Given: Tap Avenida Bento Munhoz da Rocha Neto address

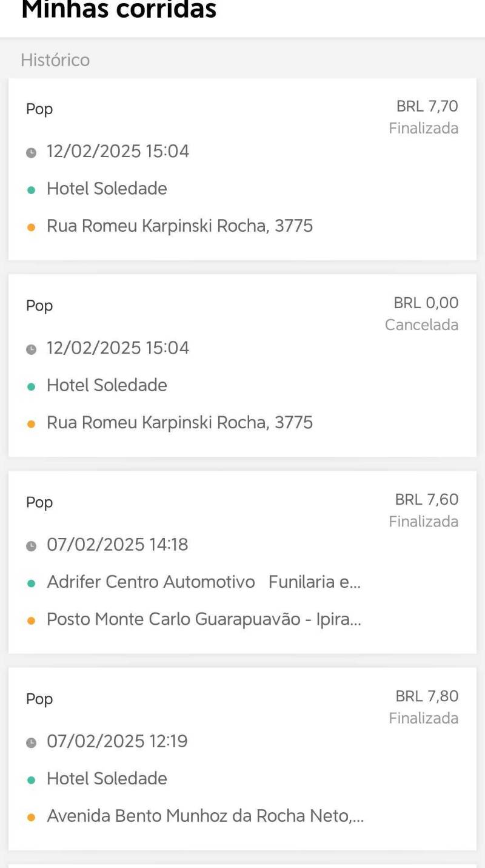Looking at the screenshot, I should (205, 816).
